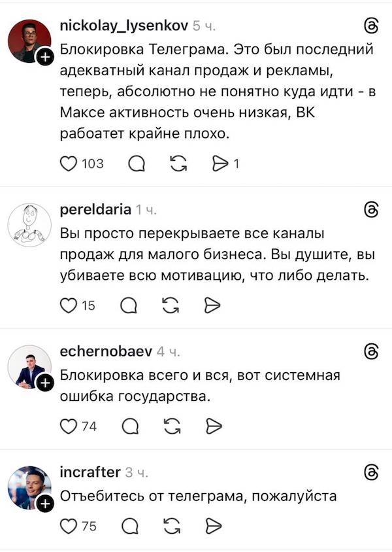Repost echernobaev's comment

pos(172,426)
